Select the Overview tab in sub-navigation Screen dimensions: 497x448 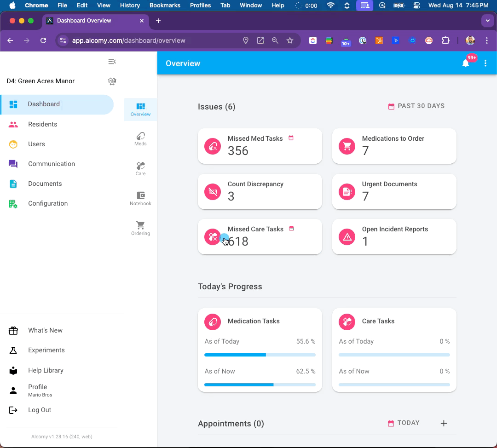click(x=140, y=109)
